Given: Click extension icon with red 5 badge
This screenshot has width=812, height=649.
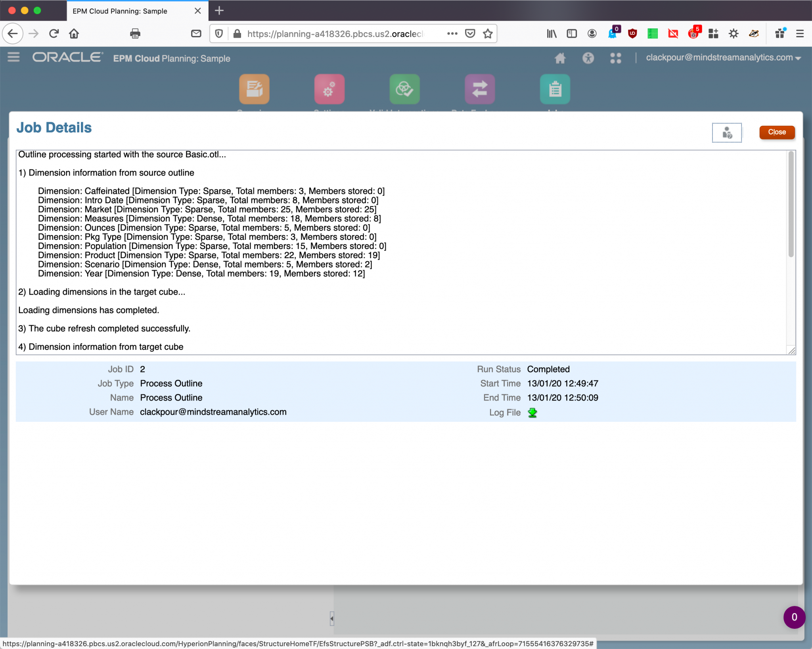Looking at the screenshot, I should tap(694, 33).
